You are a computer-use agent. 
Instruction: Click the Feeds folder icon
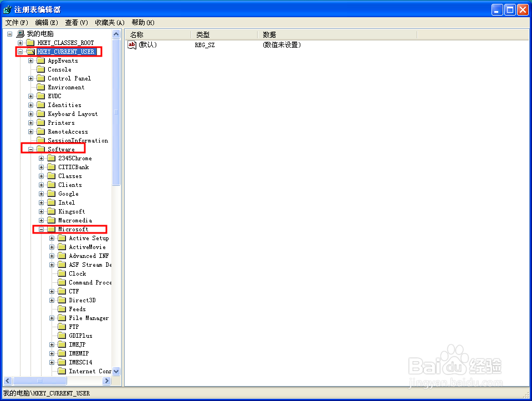62,309
